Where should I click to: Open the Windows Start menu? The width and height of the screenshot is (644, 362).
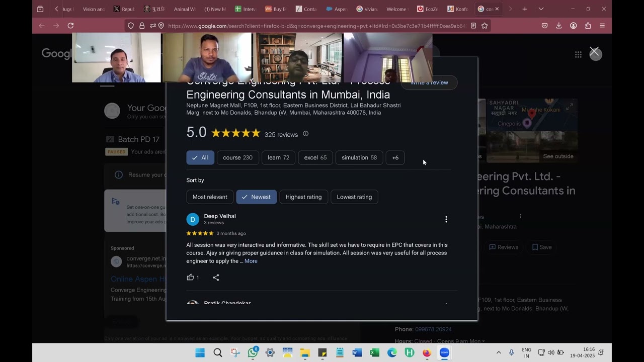[200, 352]
